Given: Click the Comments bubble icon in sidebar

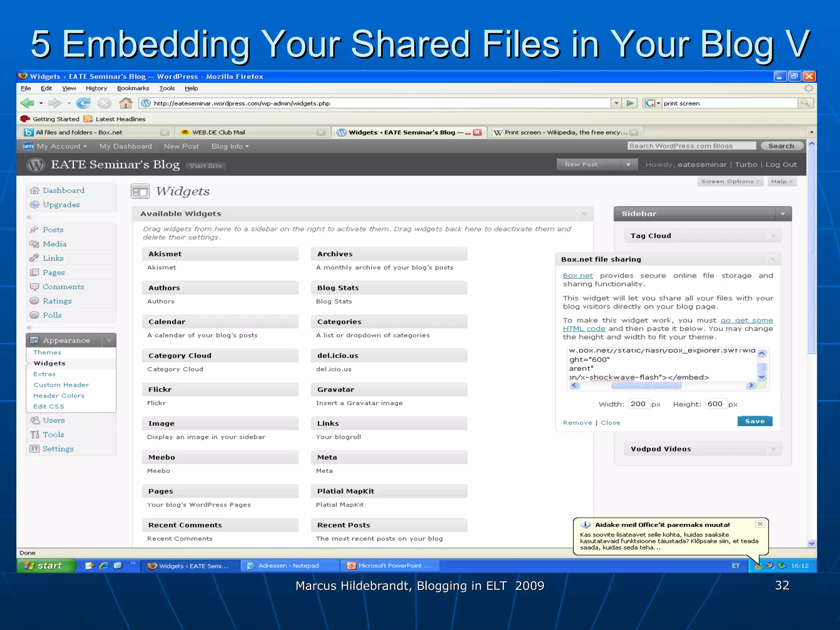Looking at the screenshot, I should point(34,287).
